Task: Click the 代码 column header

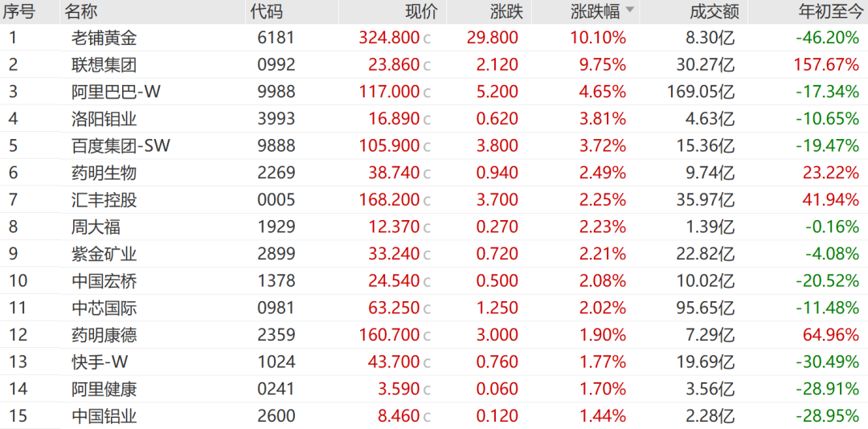Action: click(266, 11)
